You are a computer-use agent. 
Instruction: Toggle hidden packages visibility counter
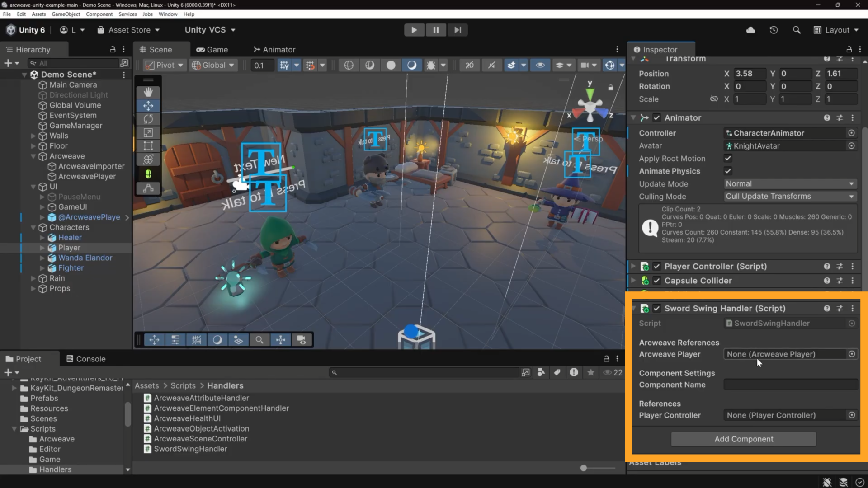point(613,372)
